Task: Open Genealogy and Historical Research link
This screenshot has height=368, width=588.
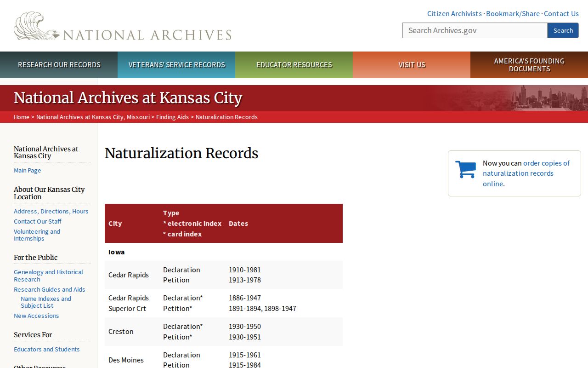Action: [x=48, y=276]
